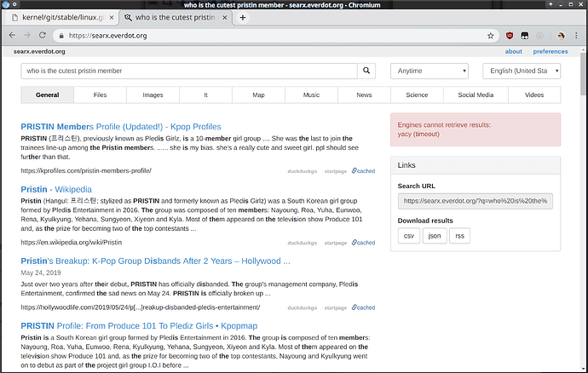Select the Images search category
Screen dimensions: 588x373
[153, 95]
